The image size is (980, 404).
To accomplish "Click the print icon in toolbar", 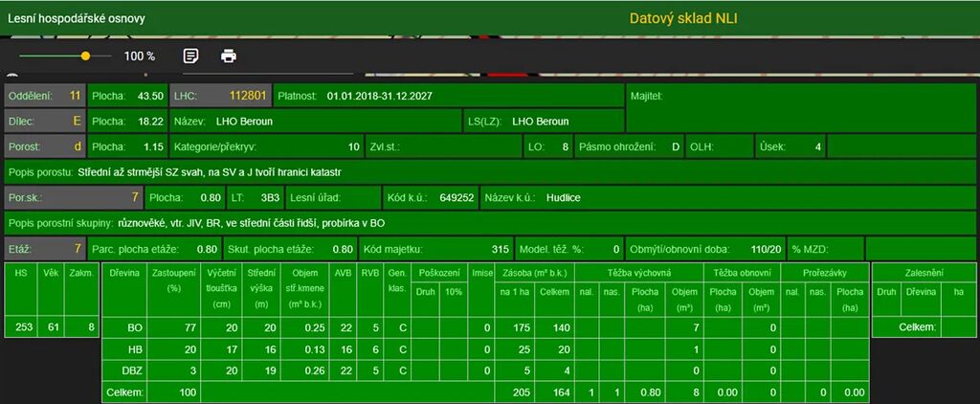I will click(x=229, y=56).
